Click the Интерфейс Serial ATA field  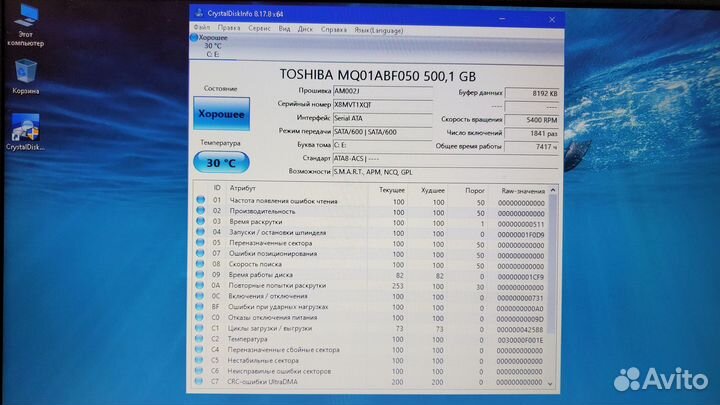click(x=382, y=118)
